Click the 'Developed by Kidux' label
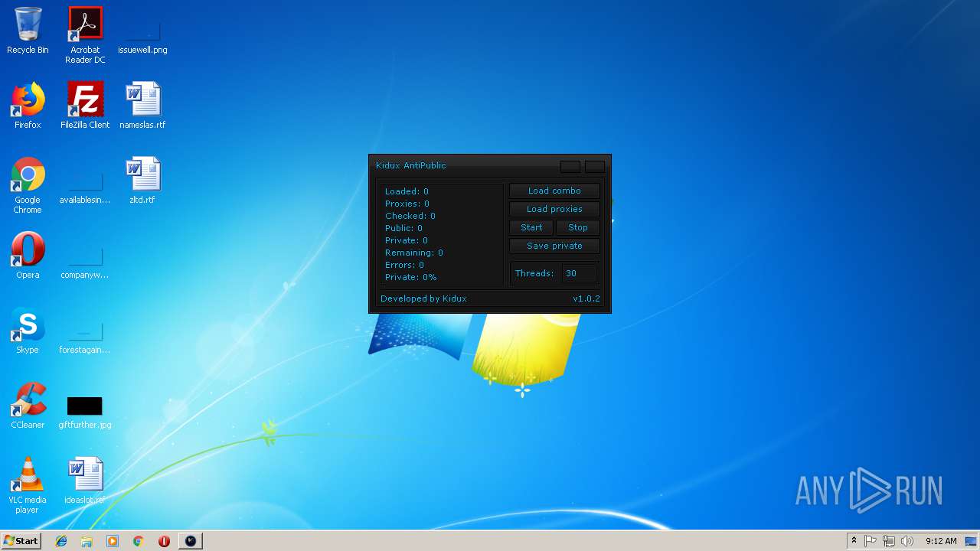Viewport: 980px width, 551px height. (x=423, y=298)
